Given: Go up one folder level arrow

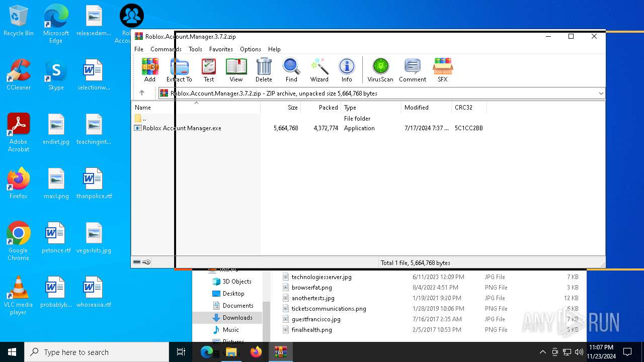Looking at the screenshot, I should [x=142, y=93].
